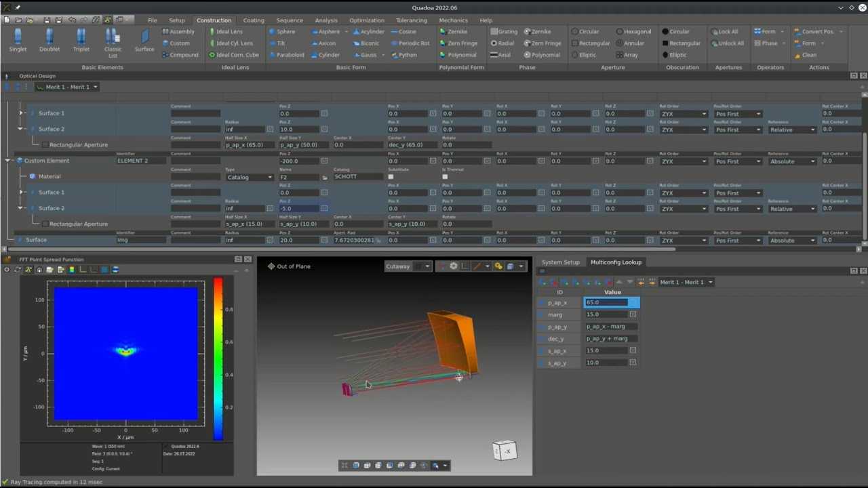Toggle the small box beside marg value
868x488 pixels.
(633, 314)
